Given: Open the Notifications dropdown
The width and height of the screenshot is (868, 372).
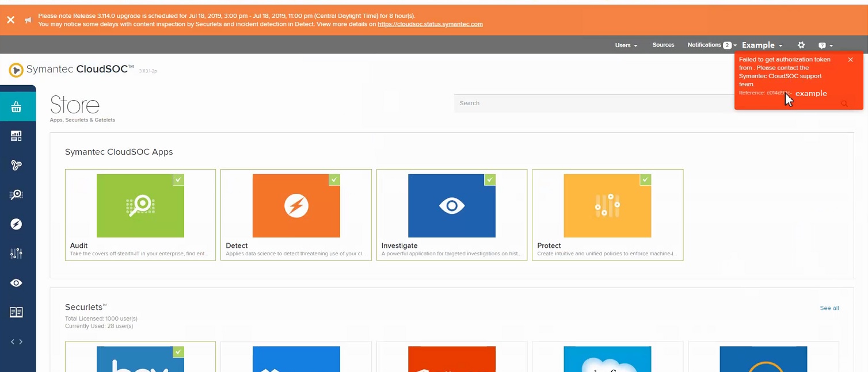Looking at the screenshot, I should coord(711,45).
